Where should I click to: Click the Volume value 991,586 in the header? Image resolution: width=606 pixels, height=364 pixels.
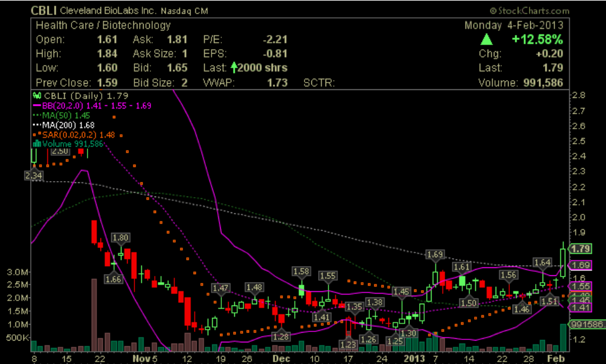(543, 83)
